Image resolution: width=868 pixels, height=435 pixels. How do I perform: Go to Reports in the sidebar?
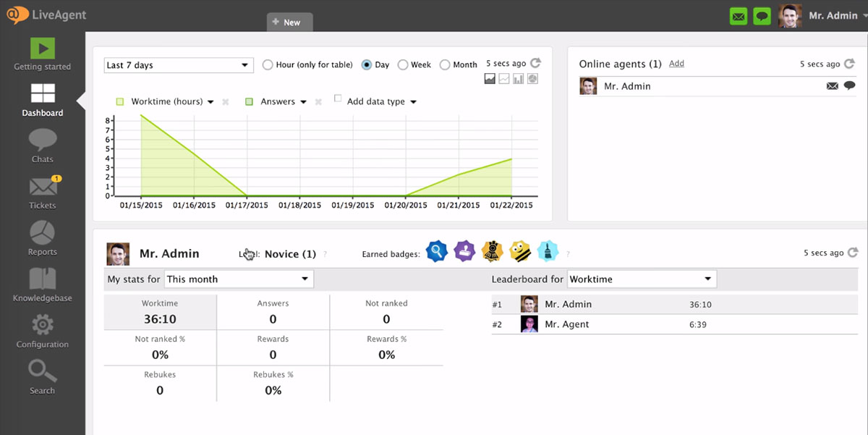[x=43, y=239]
